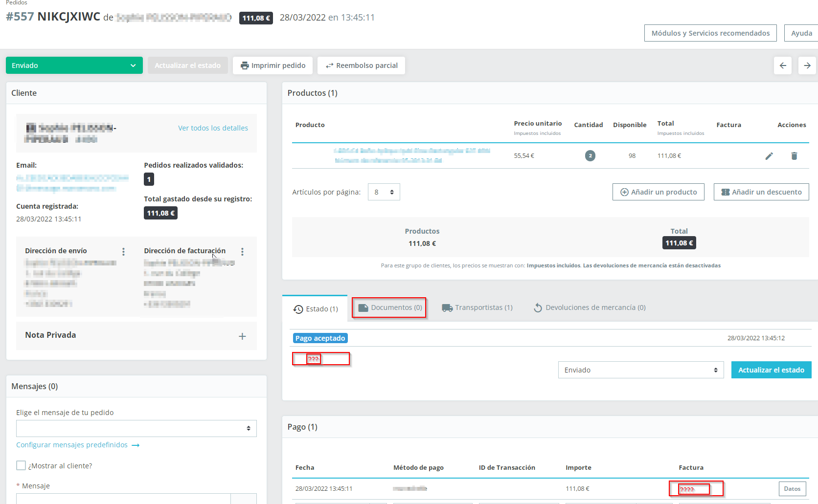Screen dimensions: 818x504
Task: Click the Mensaje text input field
Action: point(123,499)
